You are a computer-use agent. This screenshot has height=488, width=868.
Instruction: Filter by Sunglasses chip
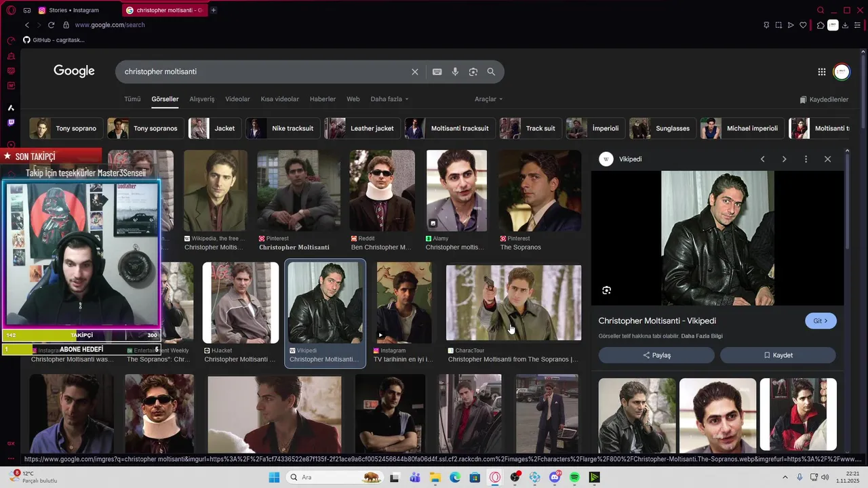point(663,128)
